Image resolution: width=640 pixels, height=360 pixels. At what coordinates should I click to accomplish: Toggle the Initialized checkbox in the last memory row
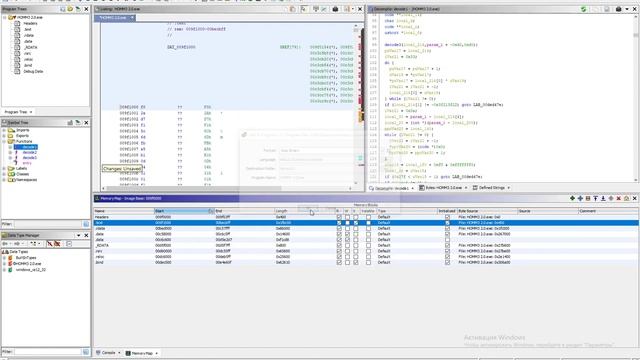(447, 262)
